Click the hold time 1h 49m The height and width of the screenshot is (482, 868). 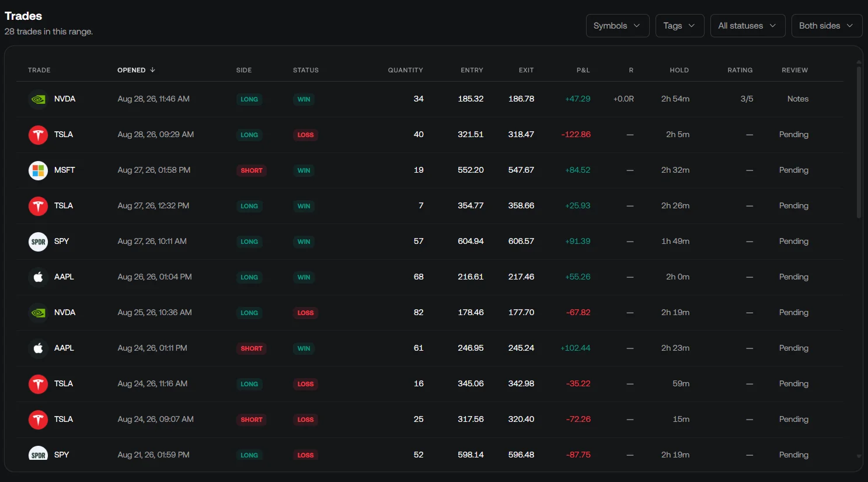click(675, 242)
